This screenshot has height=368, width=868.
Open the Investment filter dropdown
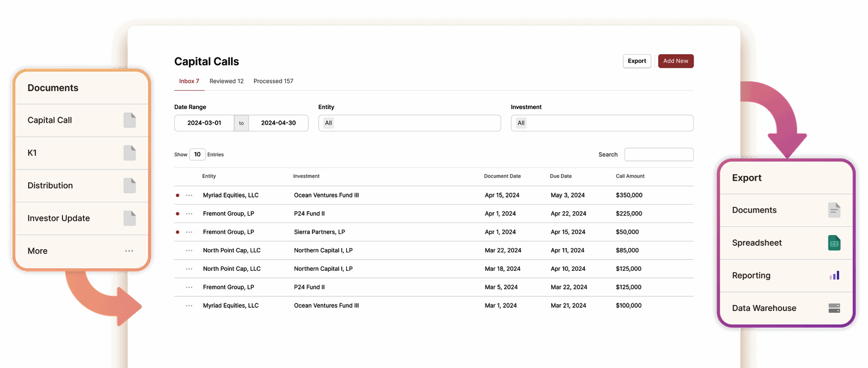click(x=602, y=123)
